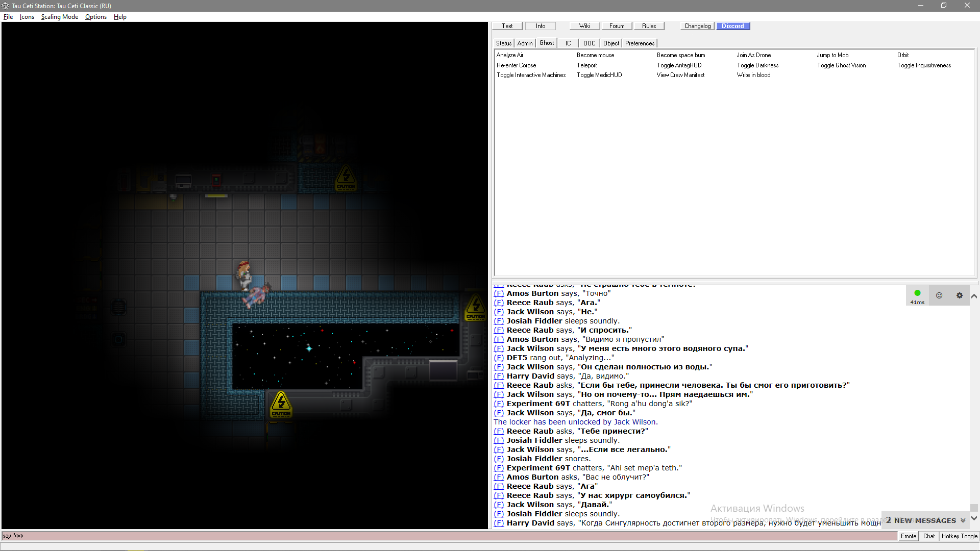Viewport: 980px width, 551px height.
Task: Follow (F) link beside Jack Wilson says Давай
Action: pos(499,505)
